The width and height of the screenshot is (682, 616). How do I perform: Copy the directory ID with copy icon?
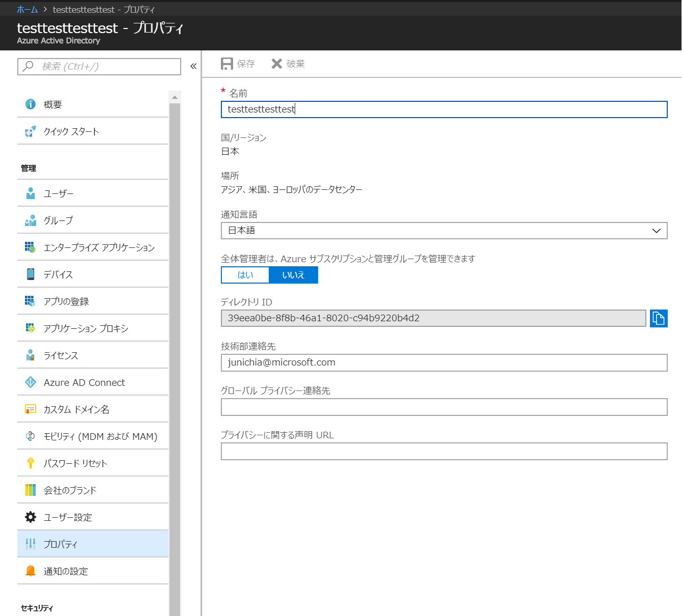point(658,318)
